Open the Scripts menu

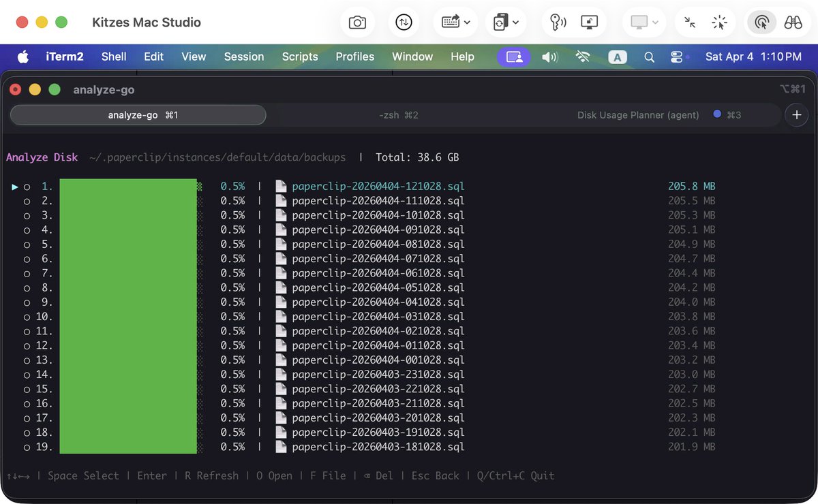click(300, 57)
